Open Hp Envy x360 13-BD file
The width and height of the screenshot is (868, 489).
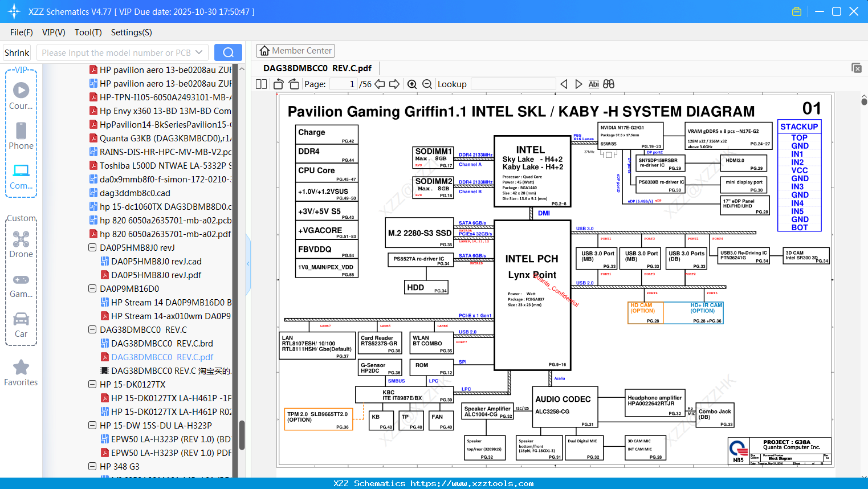coord(161,111)
